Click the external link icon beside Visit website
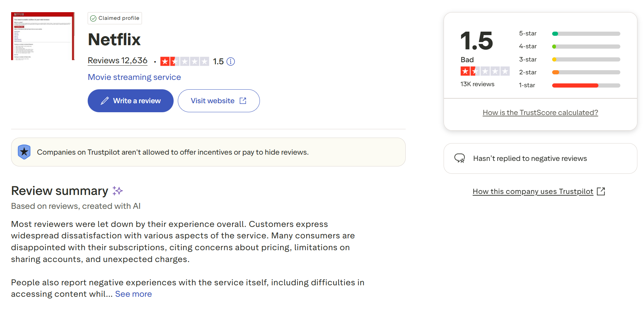644x311 pixels. pyautogui.click(x=243, y=101)
